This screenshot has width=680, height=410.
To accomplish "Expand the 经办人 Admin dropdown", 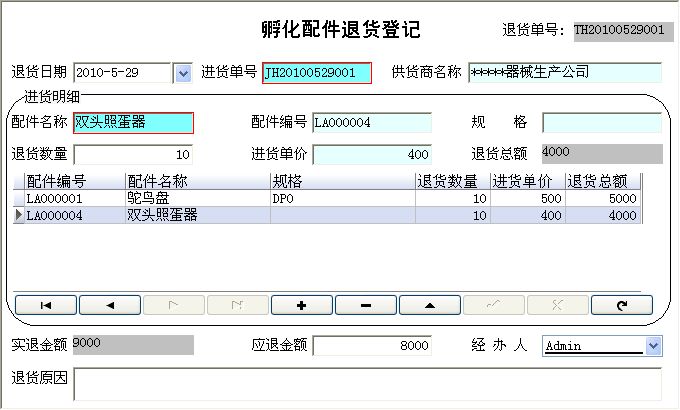I will click(x=654, y=346).
